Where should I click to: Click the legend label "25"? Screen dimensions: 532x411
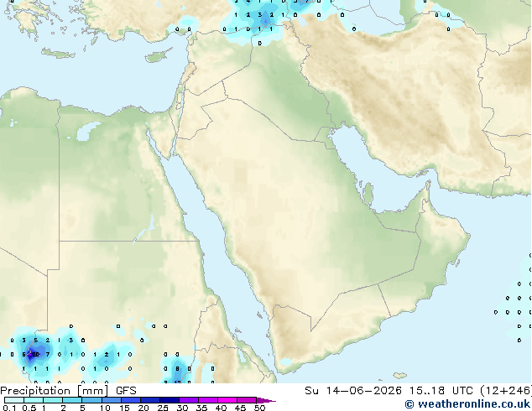(x=163, y=408)
